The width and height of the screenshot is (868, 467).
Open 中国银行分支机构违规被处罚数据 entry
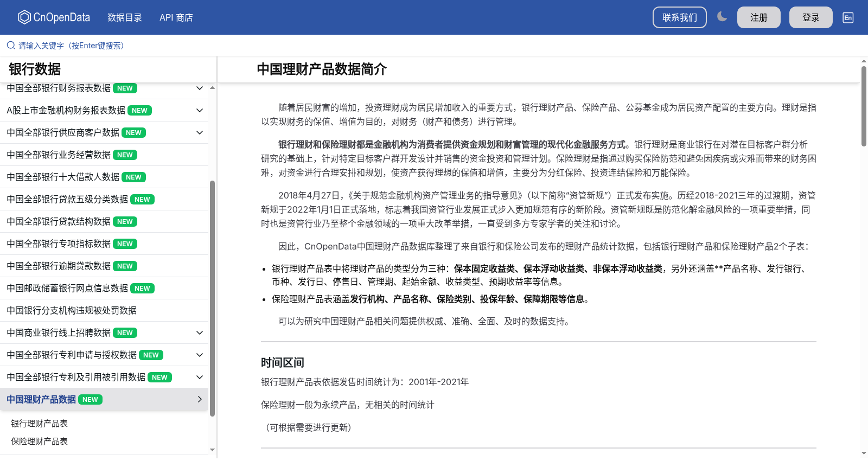pos(104,310)
